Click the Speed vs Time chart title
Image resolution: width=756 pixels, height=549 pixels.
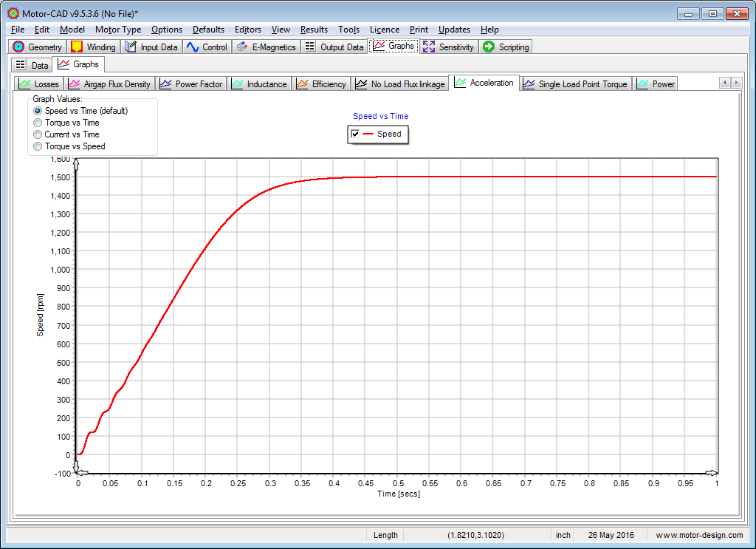[380, 116]
